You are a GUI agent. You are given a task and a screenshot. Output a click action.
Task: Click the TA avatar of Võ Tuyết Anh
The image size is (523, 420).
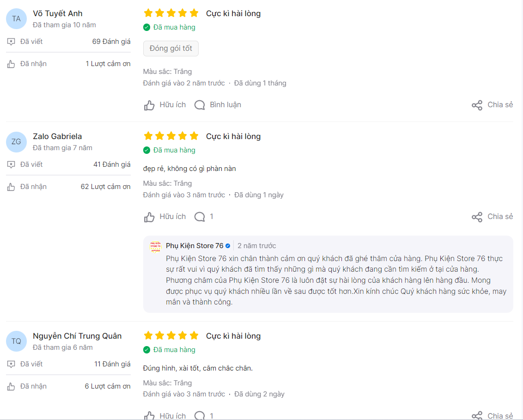pyautogui.click(x=16, y=18)
